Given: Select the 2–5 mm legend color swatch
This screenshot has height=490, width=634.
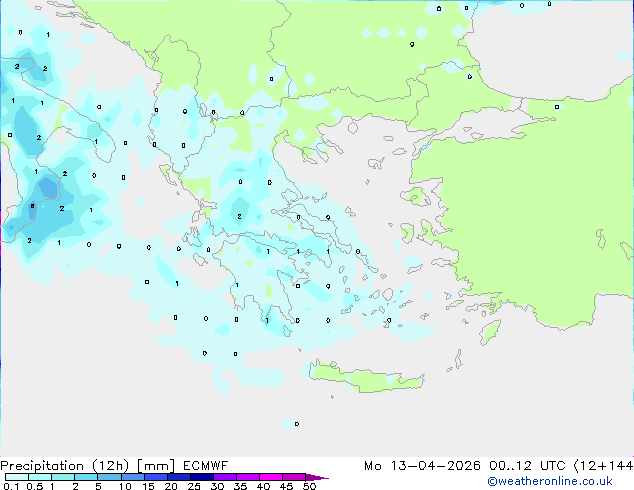Looking at the screenshot, I should coord(86,477).
